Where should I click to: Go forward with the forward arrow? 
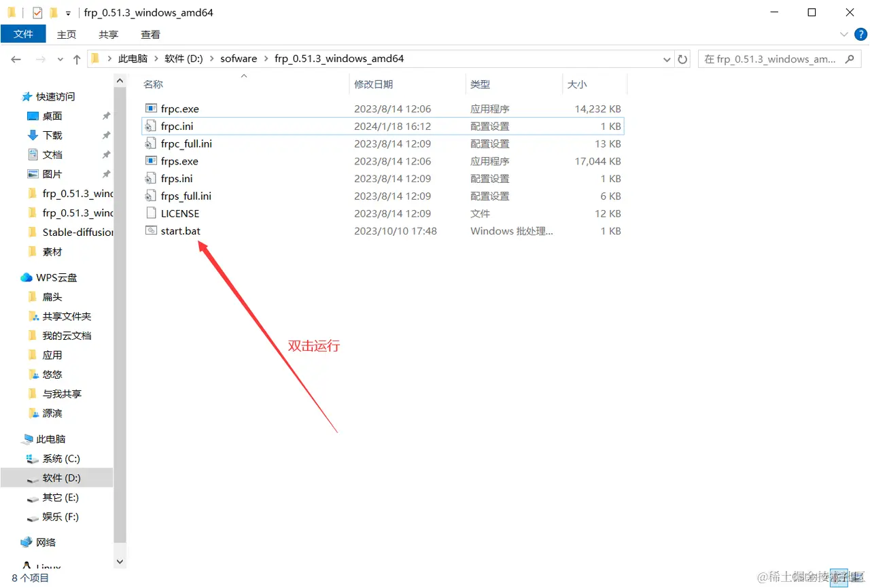(40, 59)
